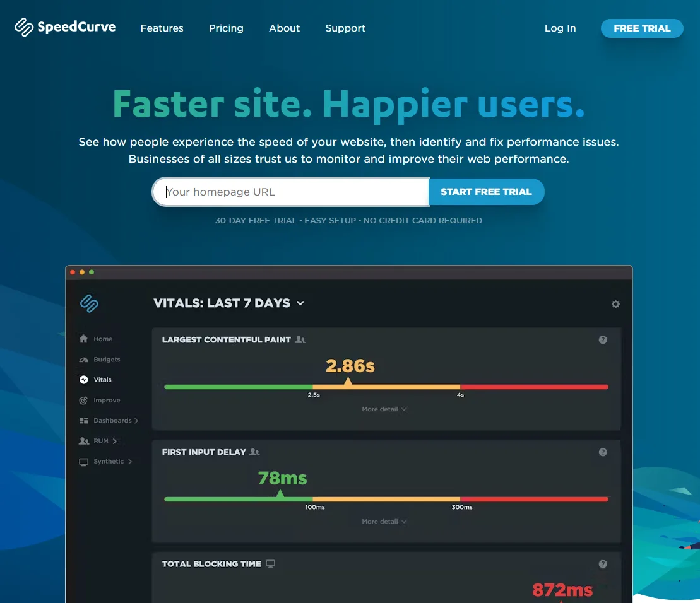Viewport: 700px width, 603px height.
Task: Open dashboard settings gear icon
Action: pyautogui.click(x=615, y=304)
